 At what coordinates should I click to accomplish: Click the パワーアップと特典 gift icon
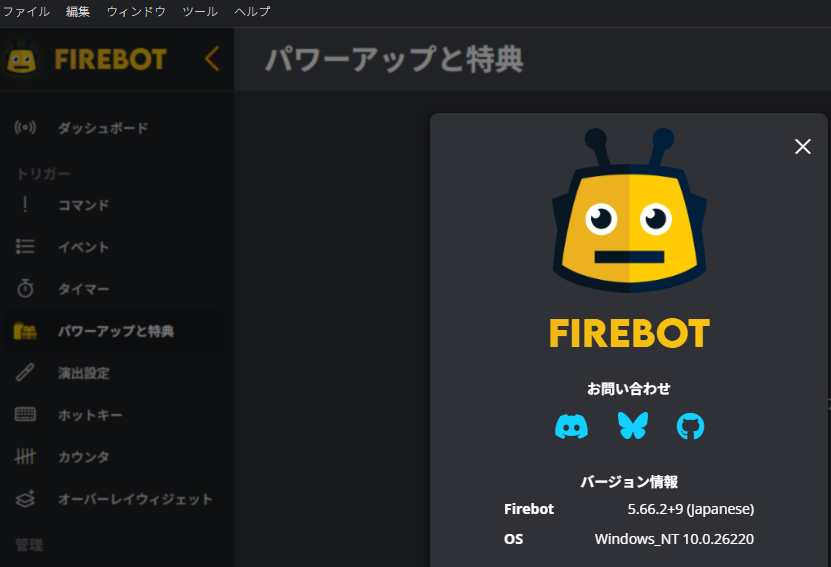(25, 331)
